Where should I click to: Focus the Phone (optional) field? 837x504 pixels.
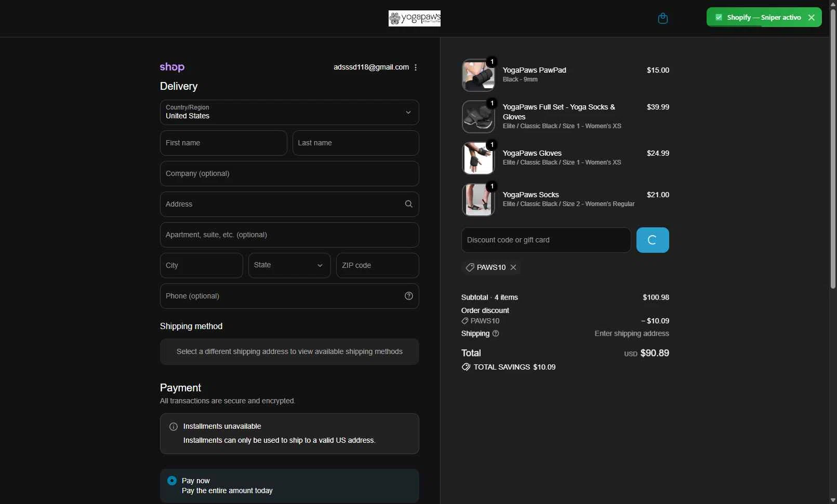(x=289, y=296)
